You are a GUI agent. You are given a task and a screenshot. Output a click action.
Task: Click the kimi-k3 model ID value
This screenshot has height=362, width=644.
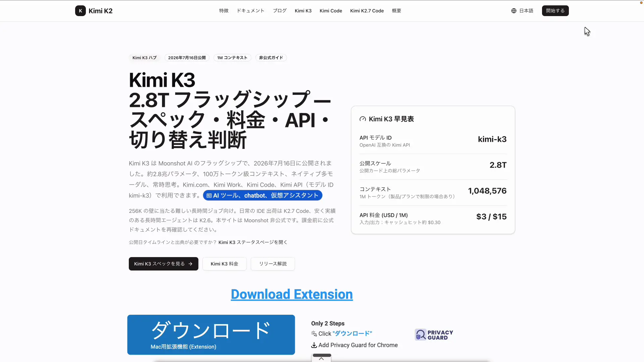[492, 139]
